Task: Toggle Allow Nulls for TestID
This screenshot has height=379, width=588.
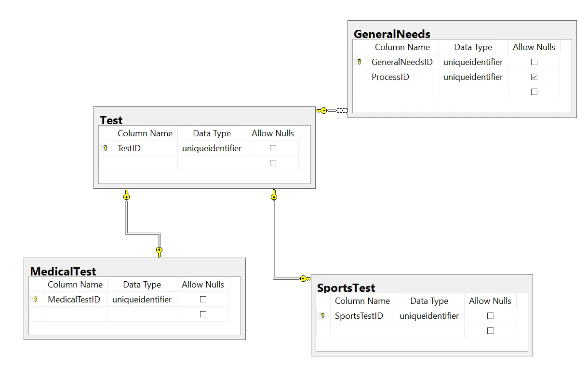Action: pos(273,148)
